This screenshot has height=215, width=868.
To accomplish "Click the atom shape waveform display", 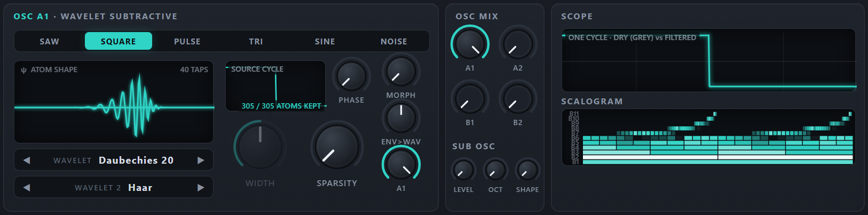I will [x=114, y=102].
